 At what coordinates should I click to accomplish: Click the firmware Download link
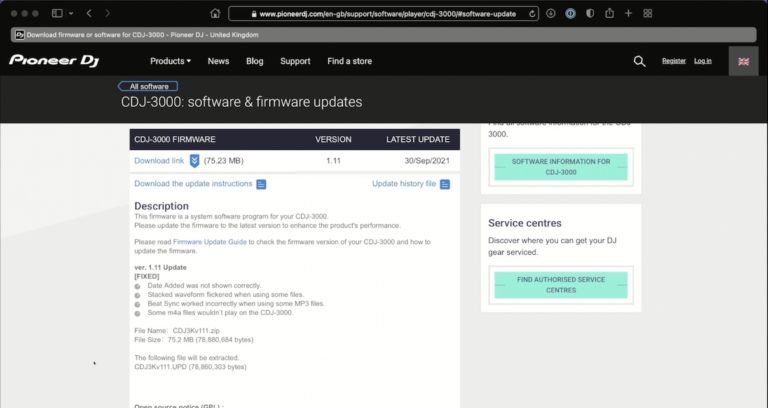pos(159,161)
